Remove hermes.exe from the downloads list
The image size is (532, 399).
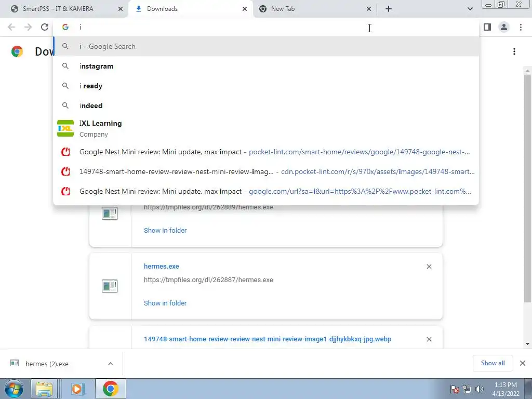click(429, 267)
